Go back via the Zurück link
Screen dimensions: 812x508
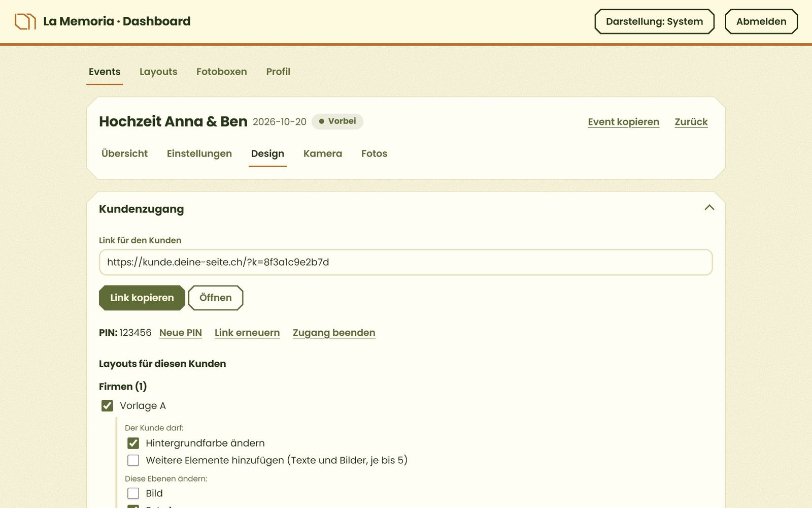pos(691,122)
